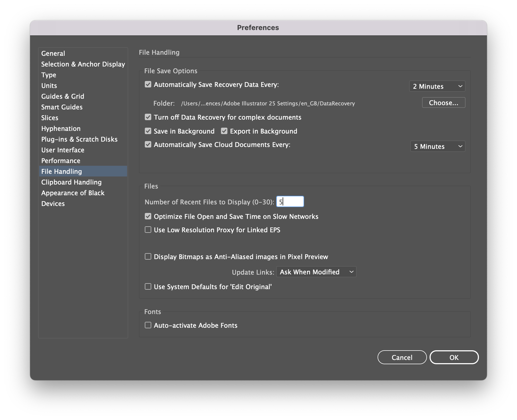
Task: Open the 2 Minutes recovery interval dropdown
Action: (437, 86)
